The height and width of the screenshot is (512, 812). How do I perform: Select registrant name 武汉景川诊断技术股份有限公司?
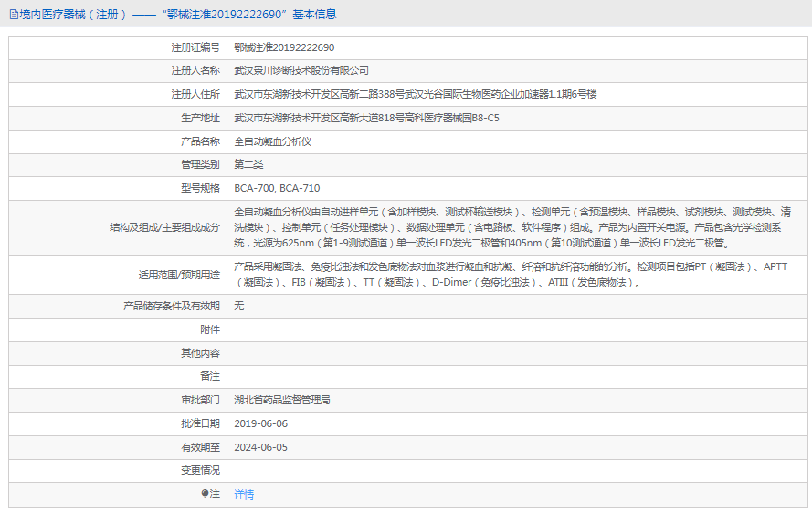click(x=301, y=70)
